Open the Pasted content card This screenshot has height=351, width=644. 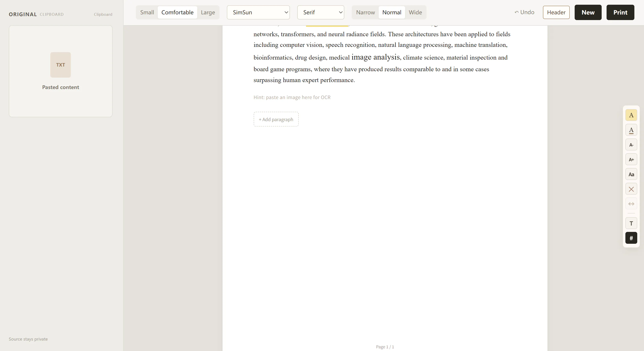click(61, 71)
